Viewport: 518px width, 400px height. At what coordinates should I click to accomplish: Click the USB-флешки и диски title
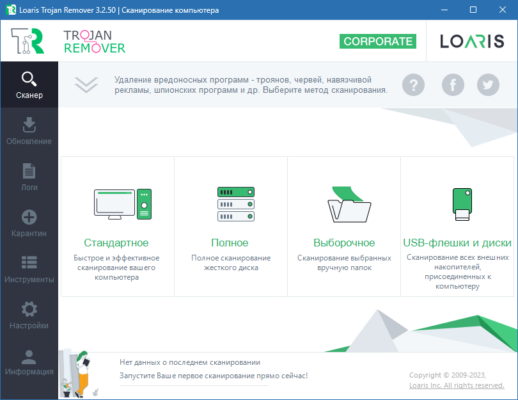pos(457,243)
